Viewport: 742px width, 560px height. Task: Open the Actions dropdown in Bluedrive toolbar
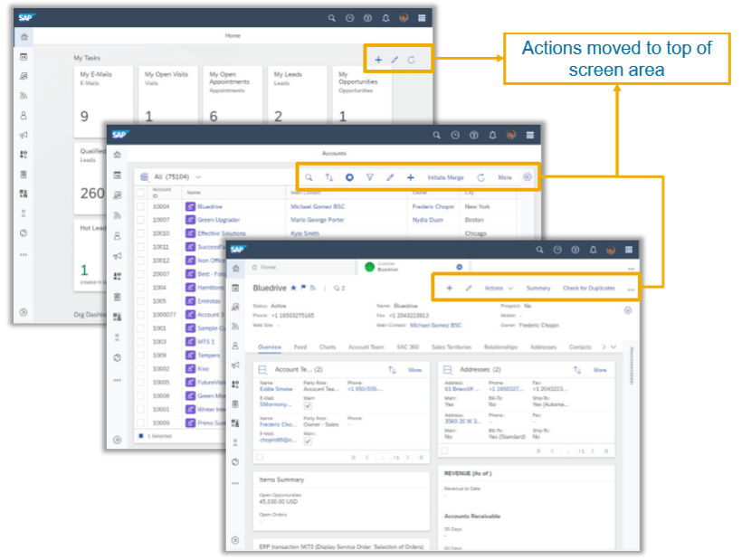pyautogui.click(x=499, y=288)
